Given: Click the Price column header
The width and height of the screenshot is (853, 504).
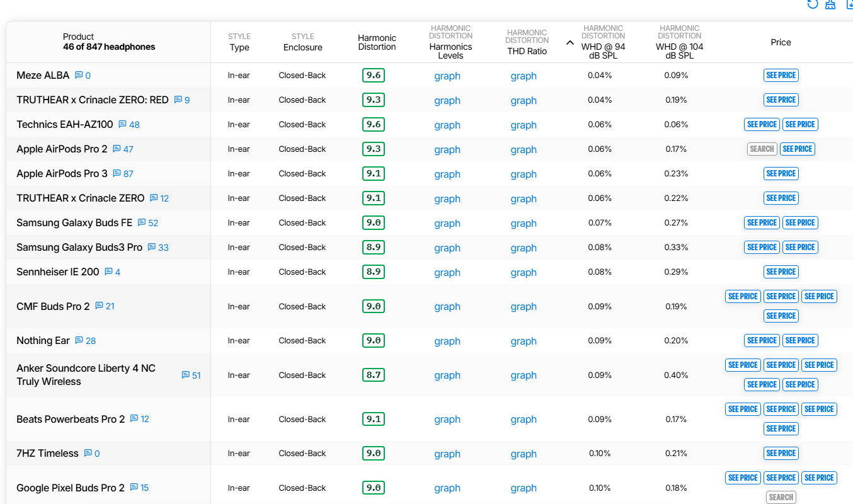Looking at the screenshot, I should 781,42.
